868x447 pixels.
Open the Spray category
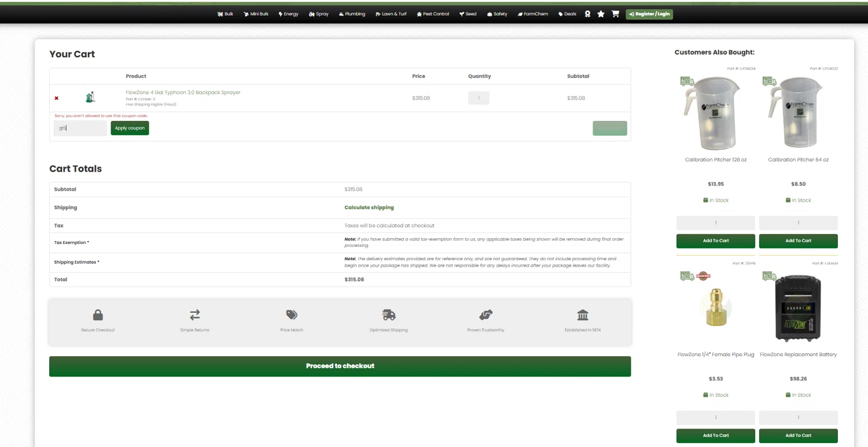tap(319, 14)
